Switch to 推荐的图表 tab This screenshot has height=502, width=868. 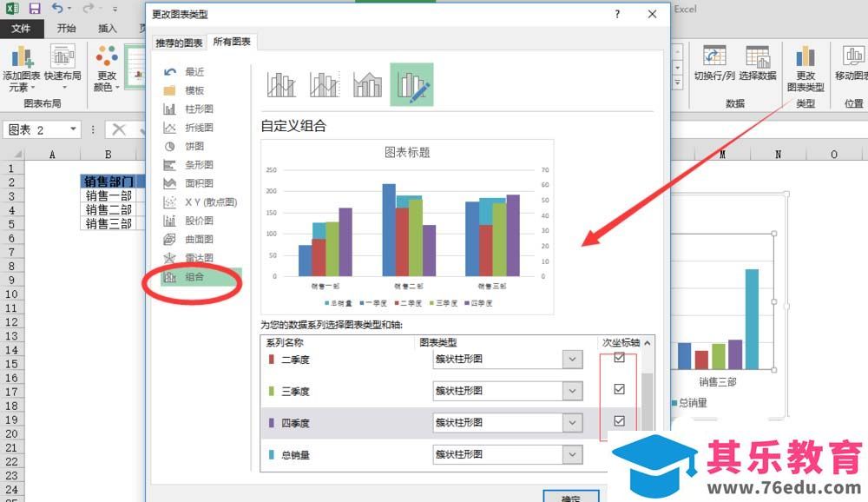[x=179, y=43]
